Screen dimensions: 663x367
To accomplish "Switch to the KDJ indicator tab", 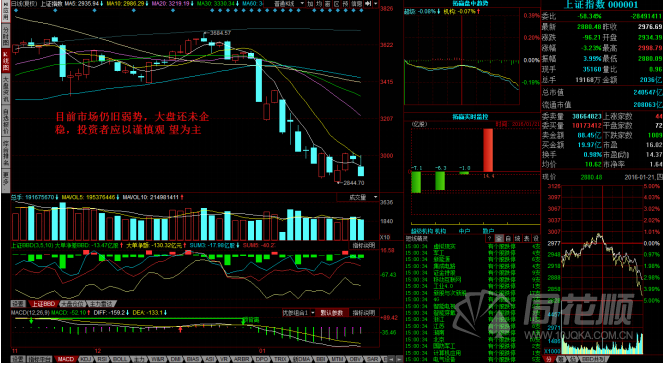I will pyautogui.click(x=86, y=359).
